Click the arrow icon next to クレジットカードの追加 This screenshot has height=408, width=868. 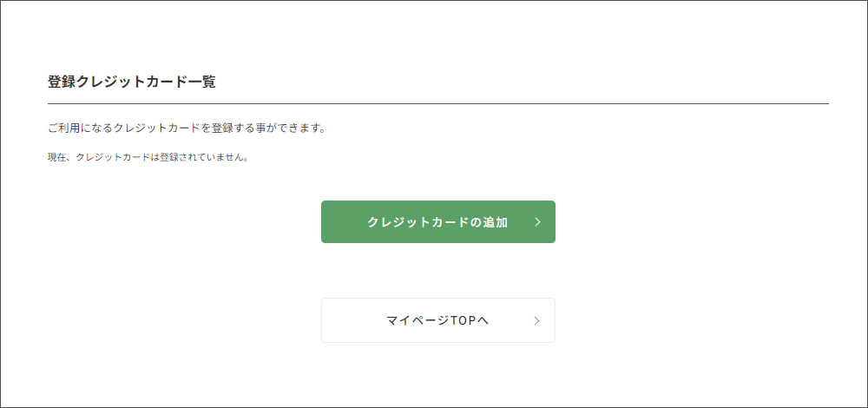point(537,222)
